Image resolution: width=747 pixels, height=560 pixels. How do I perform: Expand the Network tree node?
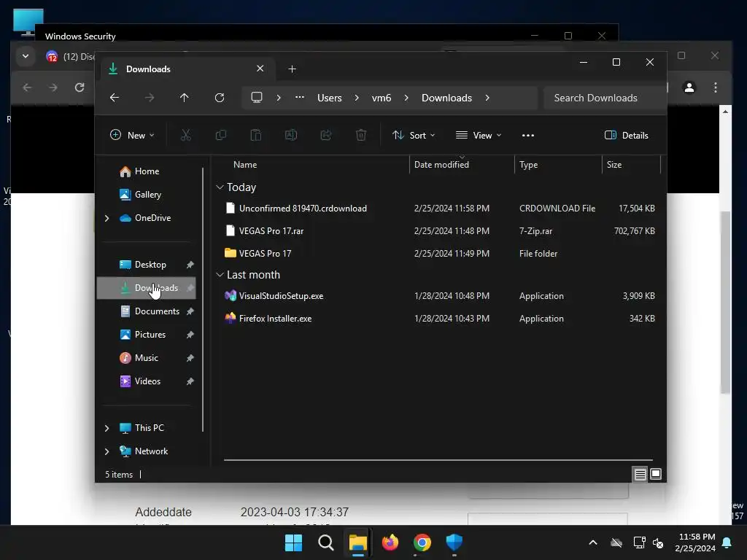[107, 451]
